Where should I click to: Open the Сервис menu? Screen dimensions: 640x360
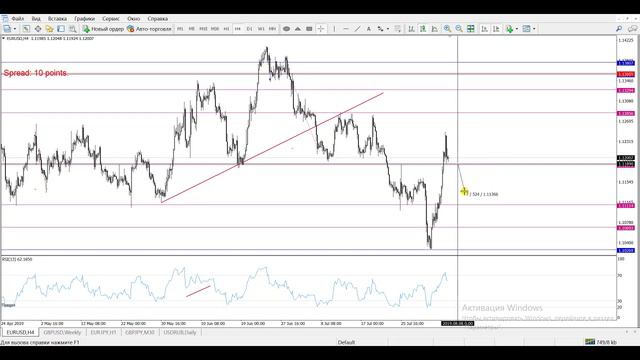coord(111,19)
